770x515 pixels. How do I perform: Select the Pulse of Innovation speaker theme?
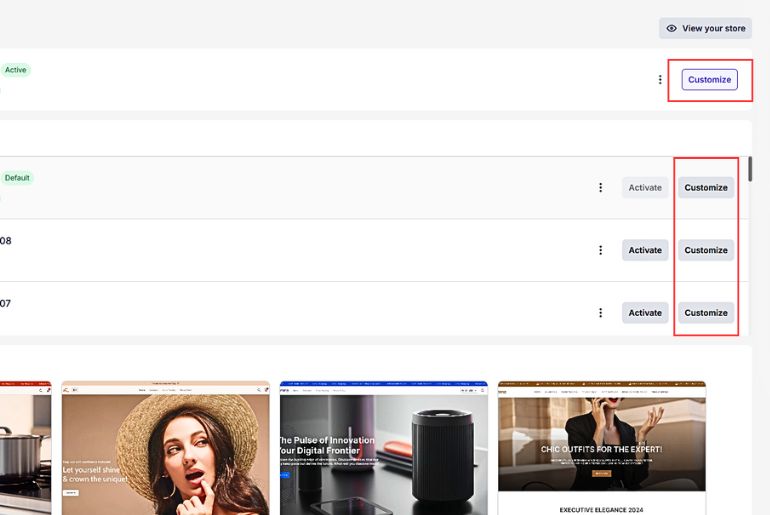click(384, 447)
